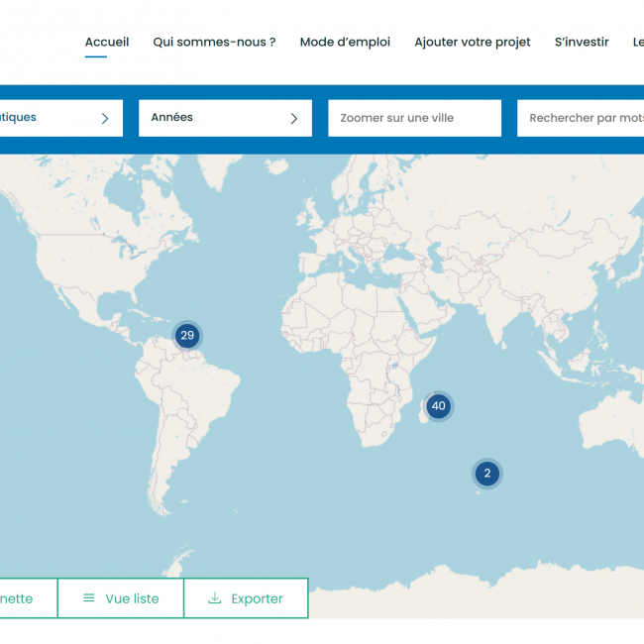The width and height of the screenshot is (644, 644).
Task: Click the 40 cluster marker near Madagascar
Action: pos(438,406)
